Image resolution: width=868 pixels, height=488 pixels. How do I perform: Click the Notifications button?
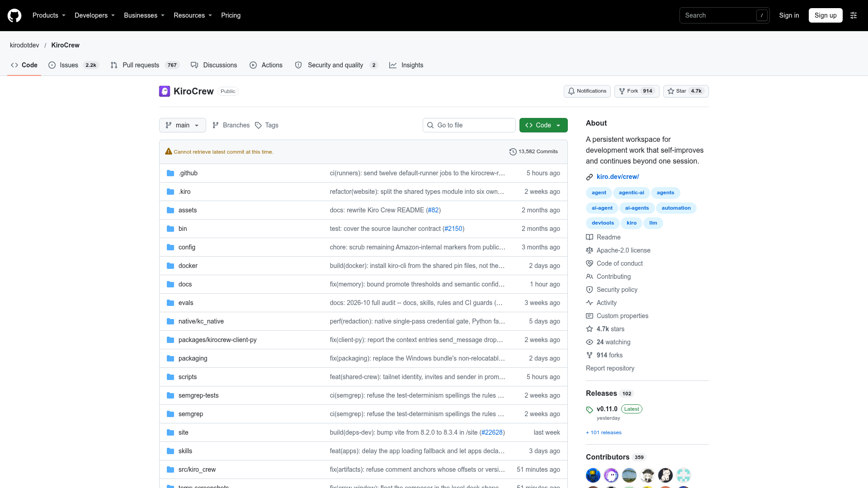[x=587, y=91]
